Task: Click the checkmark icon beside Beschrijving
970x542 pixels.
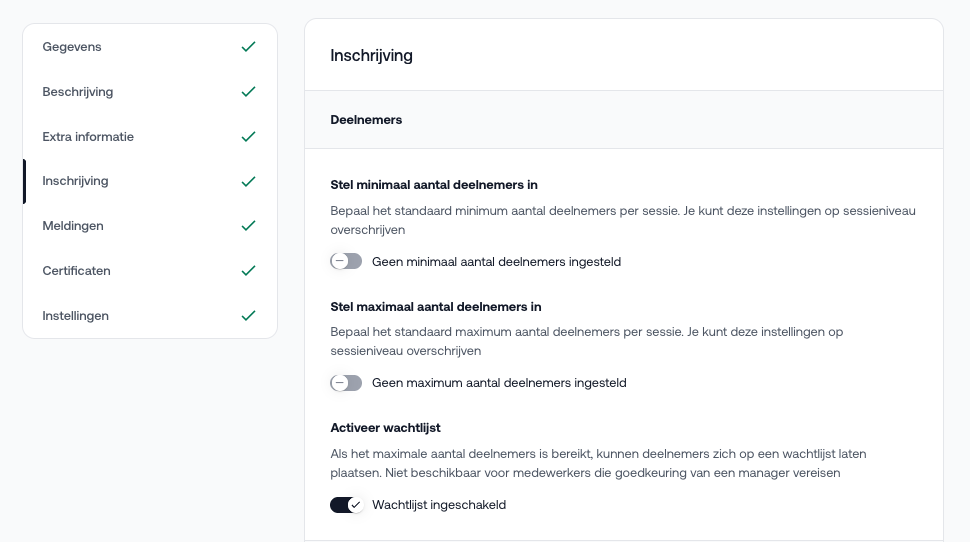Action: (x=249, y=92)
